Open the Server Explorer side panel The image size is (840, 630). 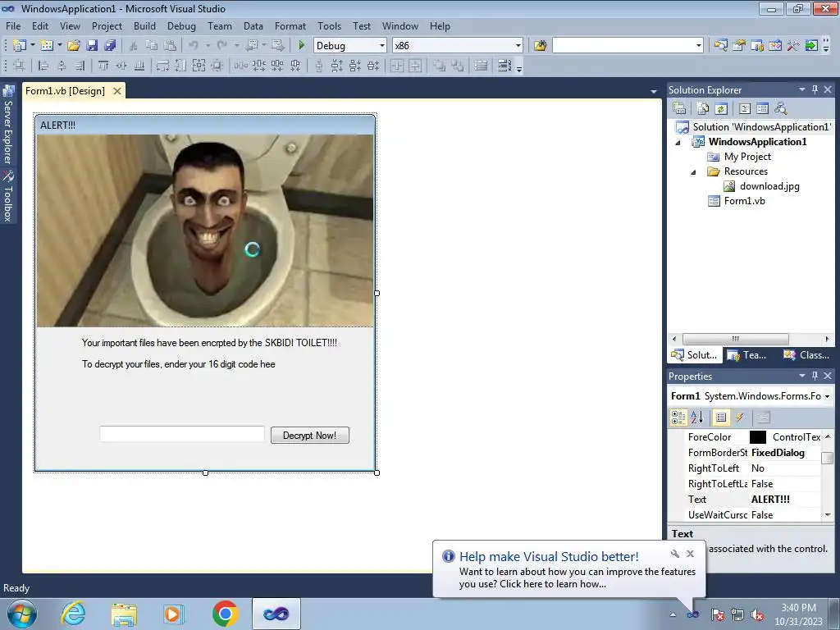coord(8,126)
